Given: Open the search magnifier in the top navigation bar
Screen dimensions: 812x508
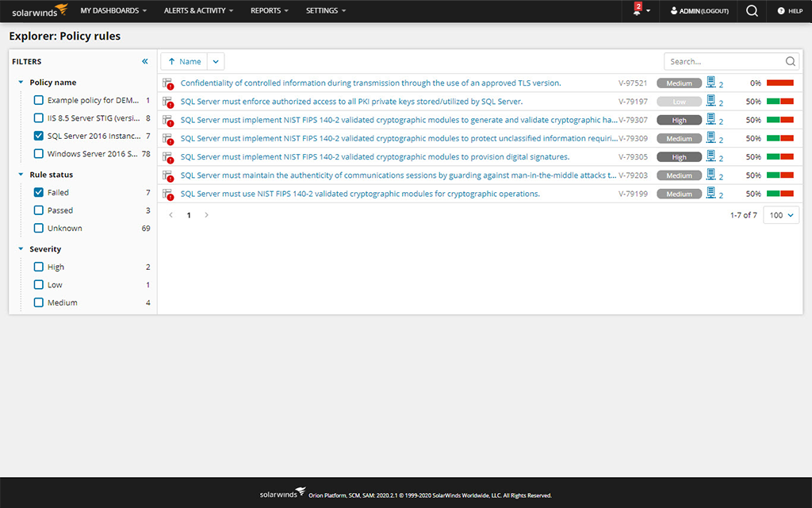Looking at the screenshot, I should [751, 11].
